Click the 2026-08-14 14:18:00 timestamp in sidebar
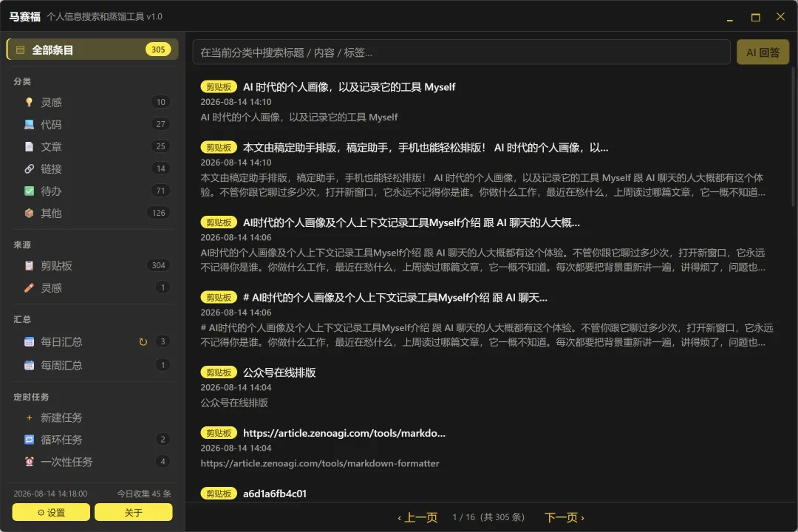The image size is (798, 532). [50, 494]
